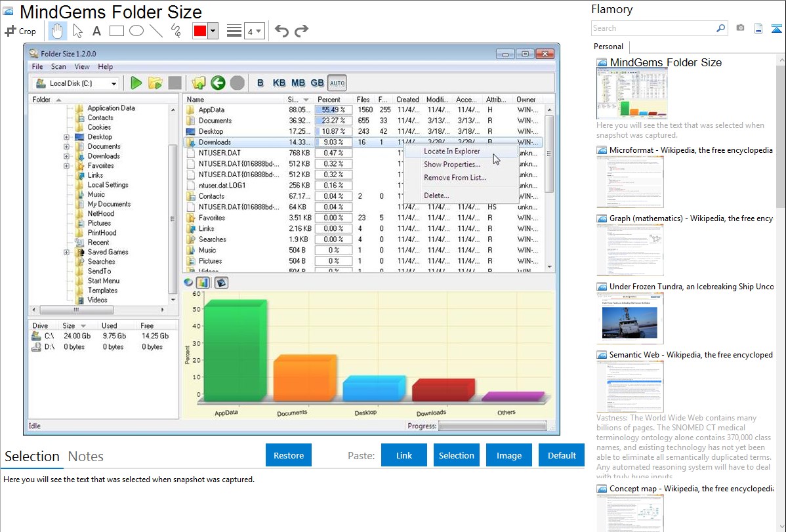Toggle AUTO size units
This screenshot has height=532, width=786.
pyautogui.click(x=337, y=83)
